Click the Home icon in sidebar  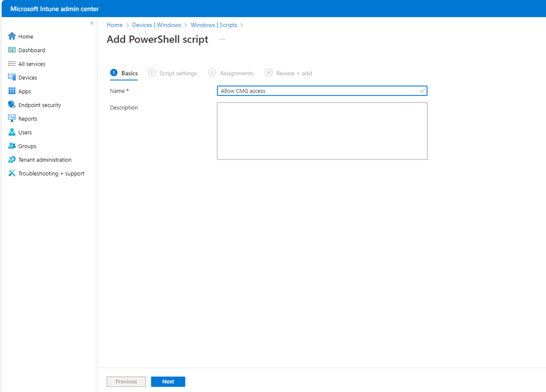(12, 36)
